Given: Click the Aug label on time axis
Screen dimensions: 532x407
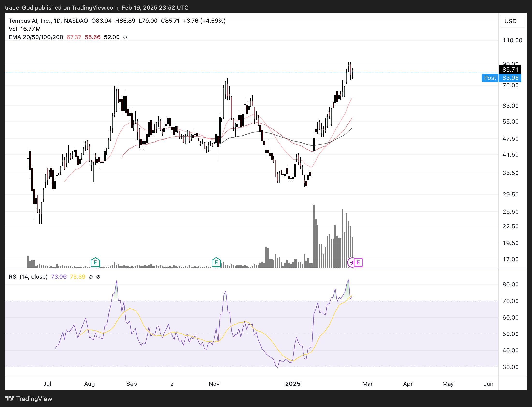Looking at the screenshot, I should 89,384.
